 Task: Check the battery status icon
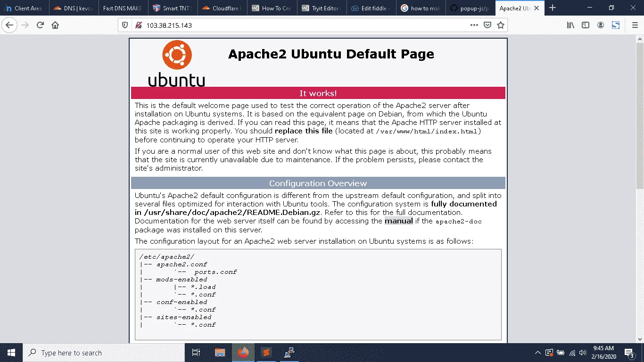(x=561, y=353)
